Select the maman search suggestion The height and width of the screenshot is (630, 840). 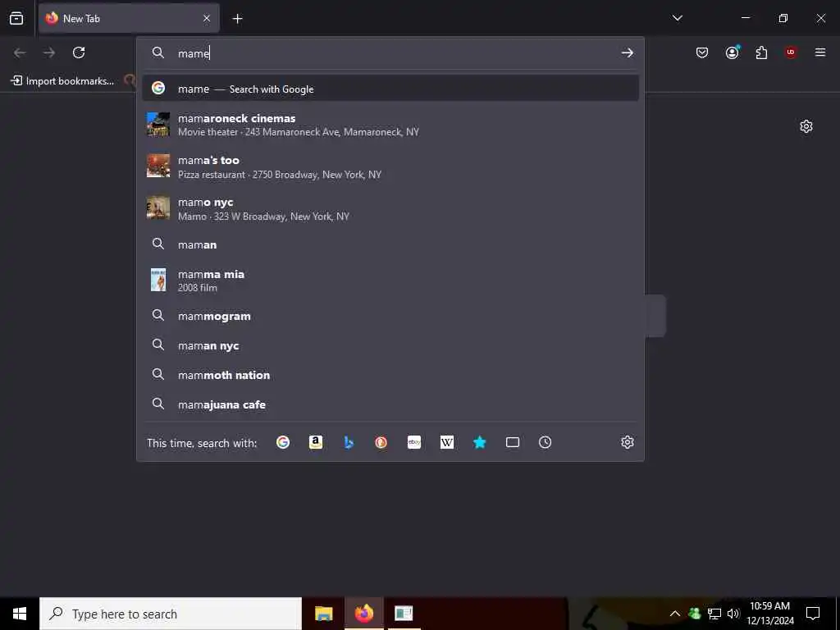[390, 244]
